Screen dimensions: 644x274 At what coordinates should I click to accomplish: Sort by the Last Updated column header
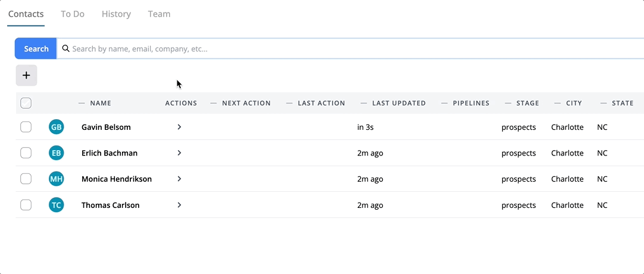(398, 103)
